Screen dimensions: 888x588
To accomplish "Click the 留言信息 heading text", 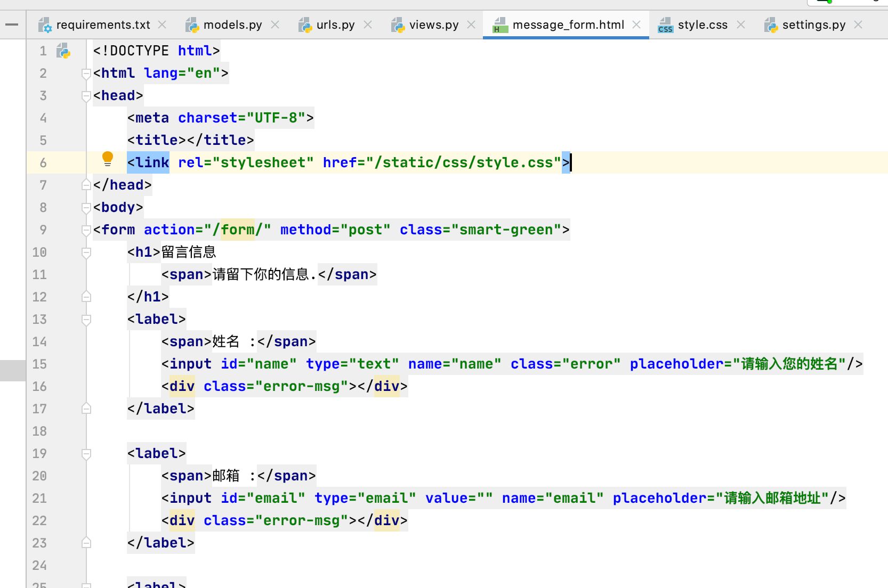I will tap(189, 252).
